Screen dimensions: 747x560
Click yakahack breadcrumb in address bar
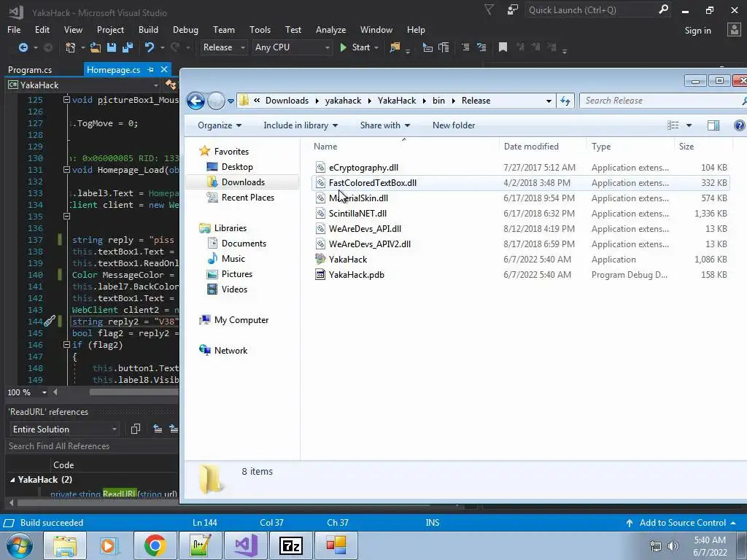coord(343,101)
